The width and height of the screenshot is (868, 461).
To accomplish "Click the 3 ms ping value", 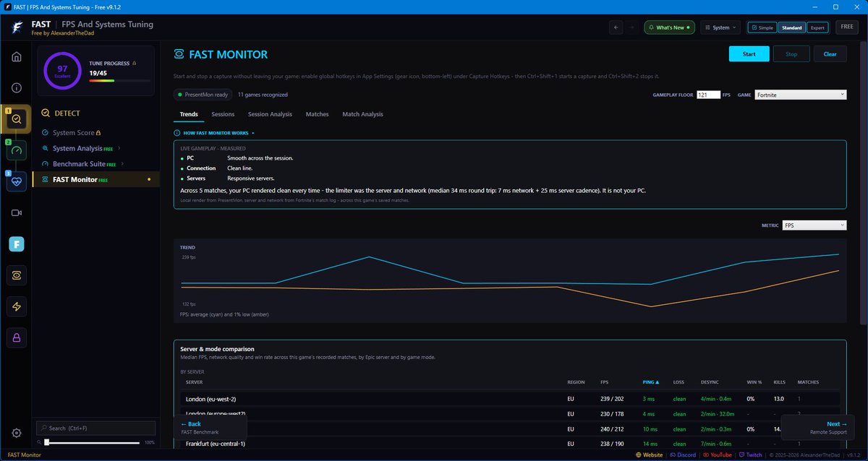I will (x=648, y=399).
